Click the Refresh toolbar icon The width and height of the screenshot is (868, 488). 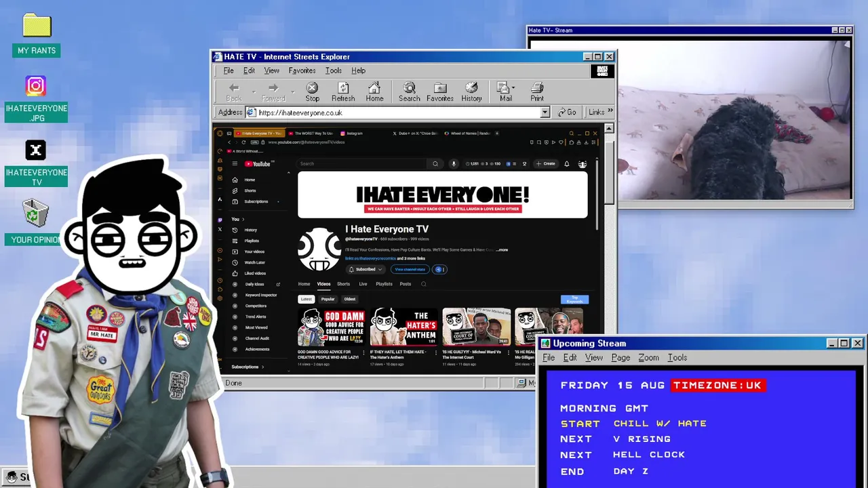pos(343,92)
